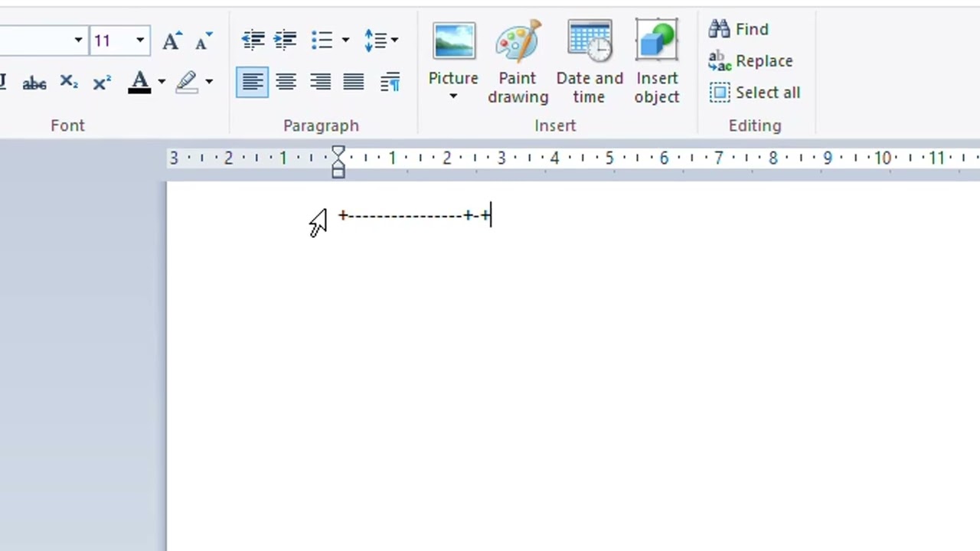Align text to the left
Screen dimensions: 980x551
pyautogui.click(x=252, y=82)
